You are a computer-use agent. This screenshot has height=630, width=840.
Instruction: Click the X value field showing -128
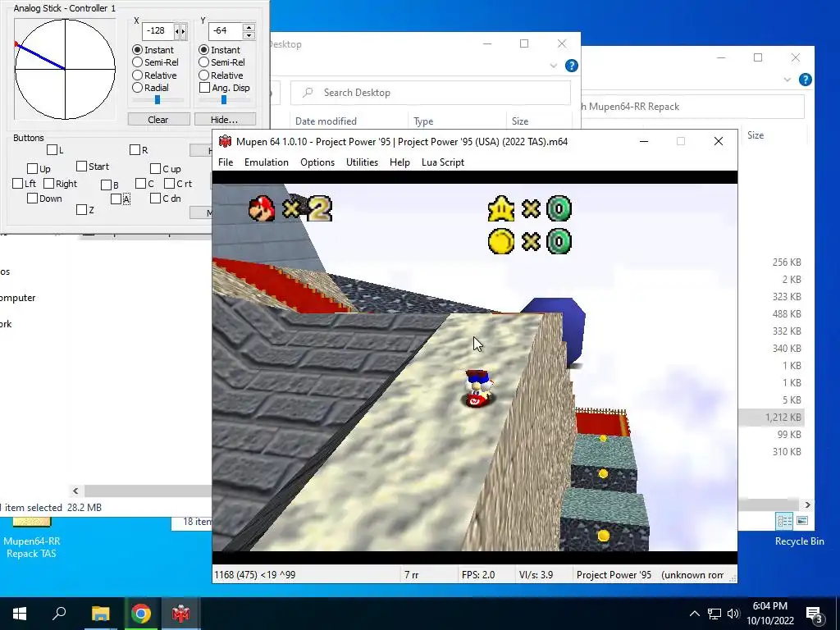point(158,31)
